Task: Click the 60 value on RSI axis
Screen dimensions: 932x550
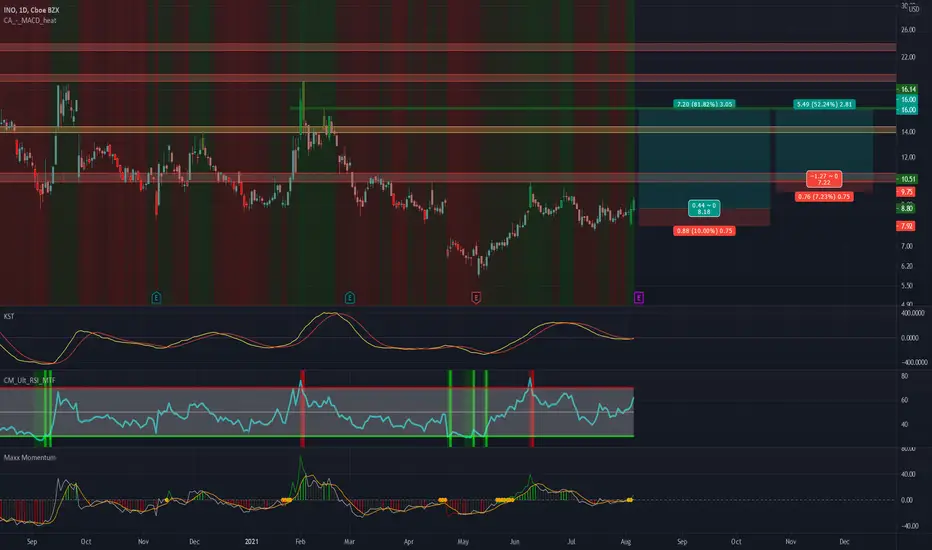Action: 905,400
